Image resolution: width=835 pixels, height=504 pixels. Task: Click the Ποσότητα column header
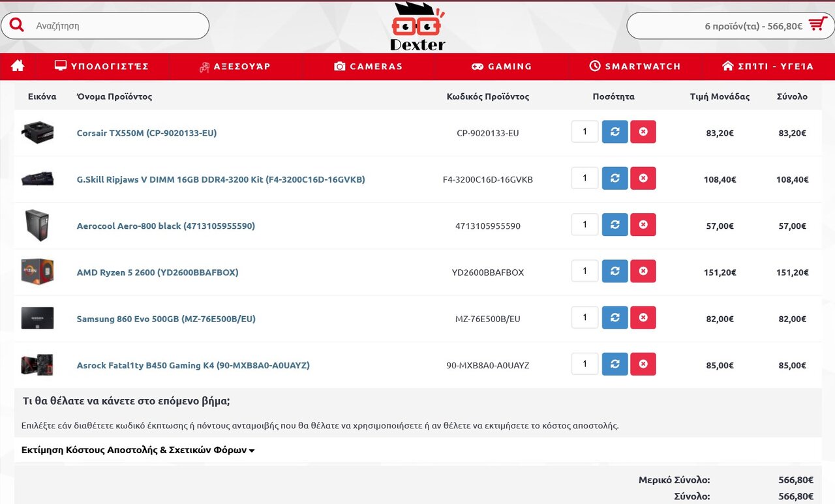[x=613, y=96]
